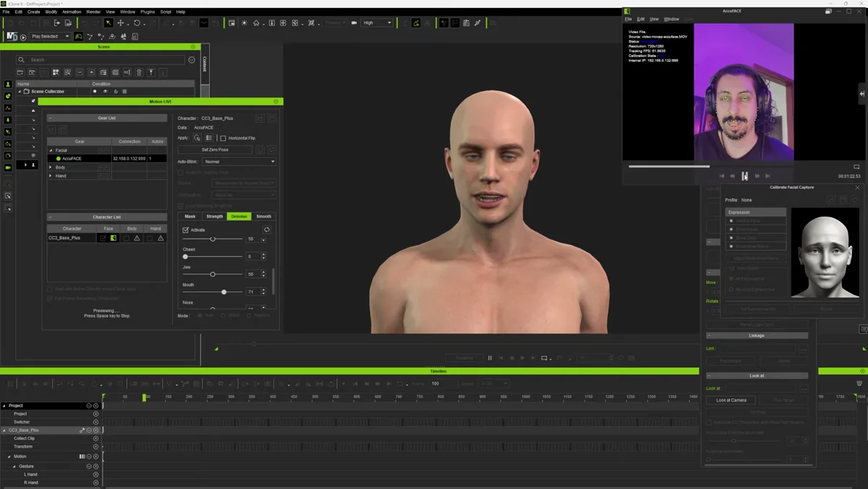868x489 pixels.
Task: Expand the Hand gear row
Action: point(51,176)
